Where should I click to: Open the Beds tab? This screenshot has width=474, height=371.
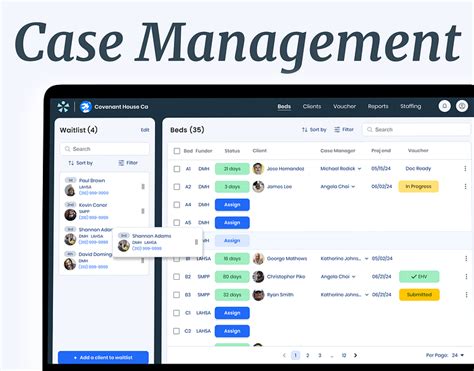284,106
